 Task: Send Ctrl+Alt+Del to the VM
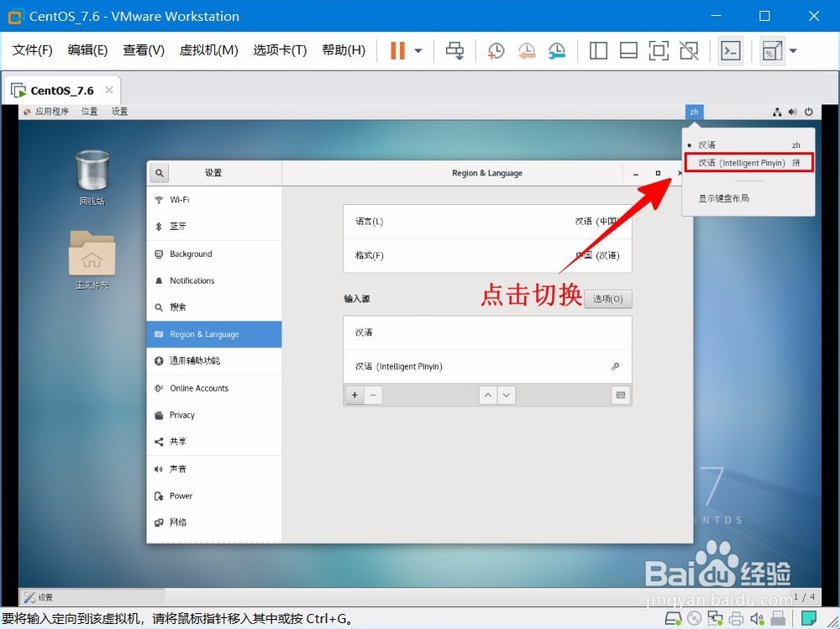click(454, 51)
